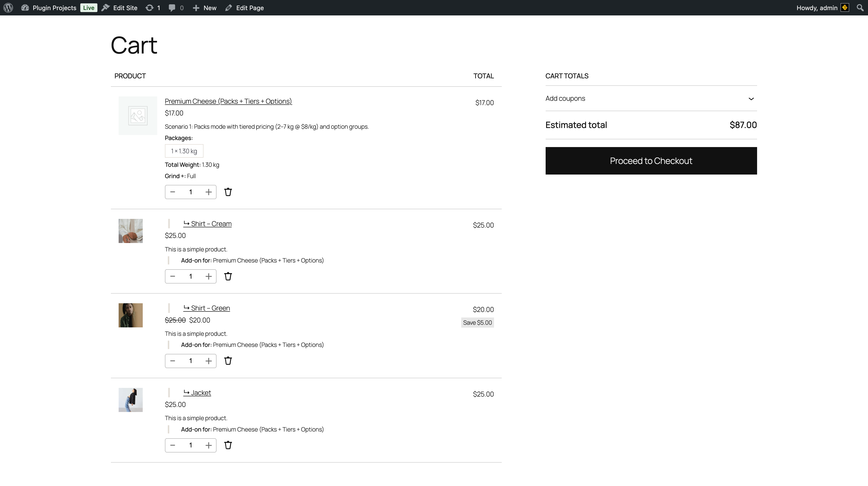Decrease Jacket quantity with minus
Image resolution: width=868 pixels, height=486 pixels.
[x=173, y=445]
